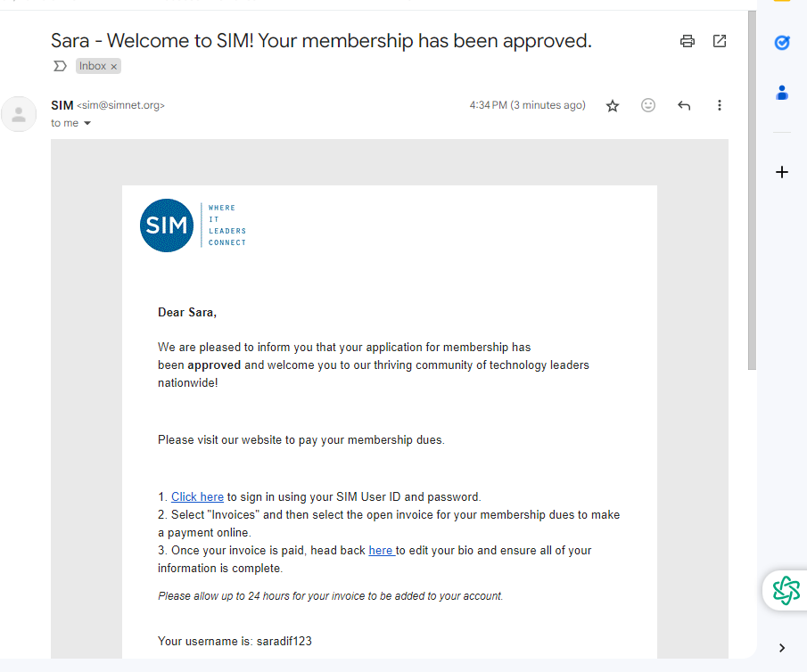The width and height of the screenshot is (807, 672).
Task: Open the 'here' link to edit bio
Action: [382, 551]
